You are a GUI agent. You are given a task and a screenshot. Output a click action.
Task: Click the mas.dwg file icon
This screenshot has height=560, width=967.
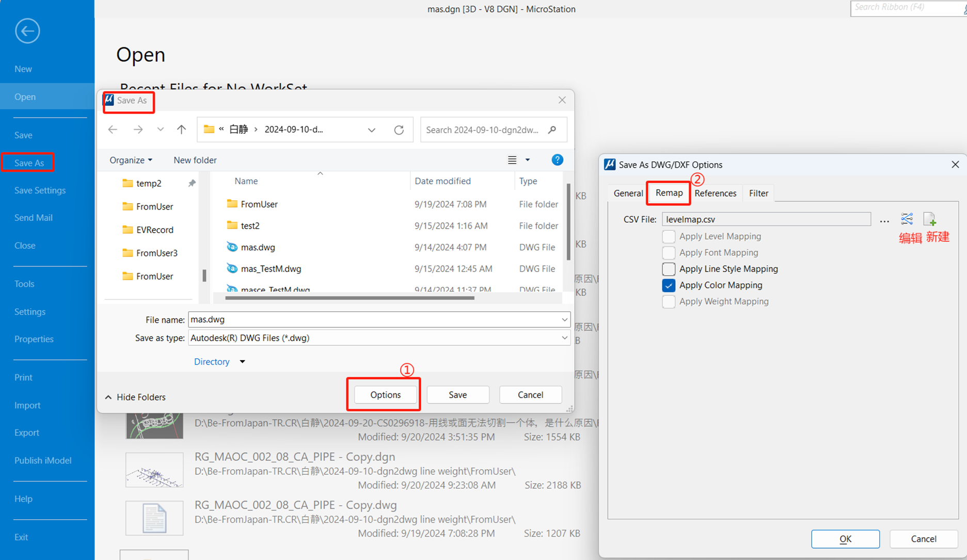pos(232,247)
